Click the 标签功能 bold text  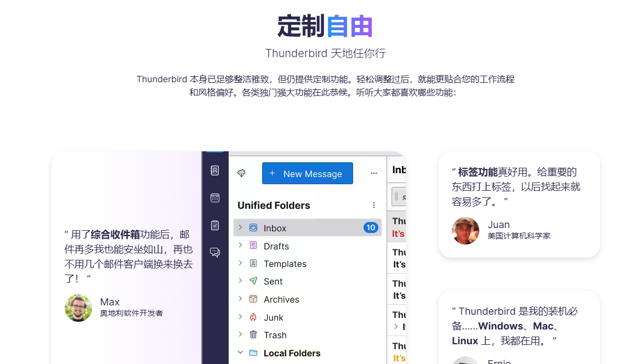(x=478, y=172)
